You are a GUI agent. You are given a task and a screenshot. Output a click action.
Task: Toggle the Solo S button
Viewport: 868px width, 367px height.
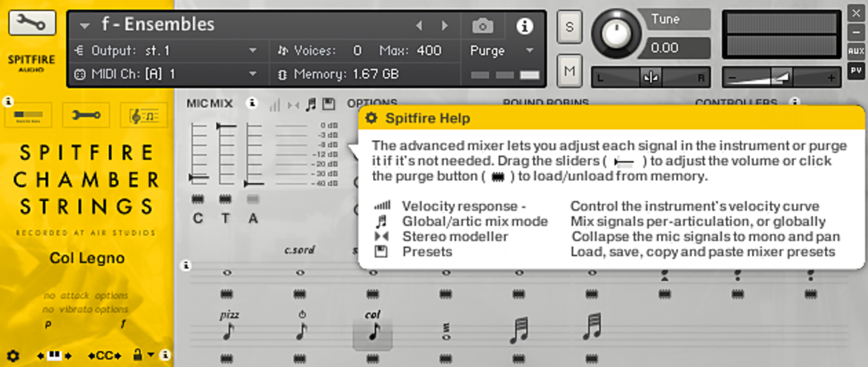click(x=570, y=26)
